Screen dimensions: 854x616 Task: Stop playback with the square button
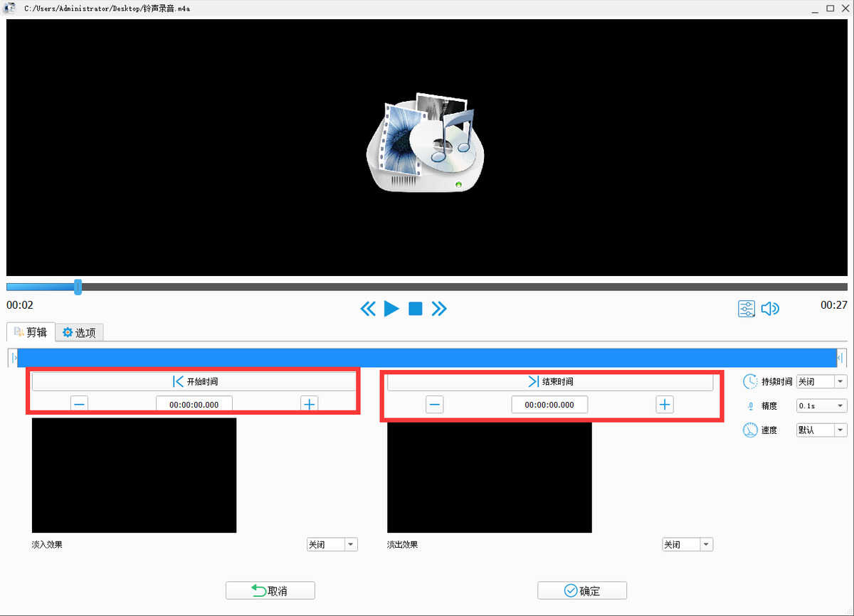click(x=416, y=309)
